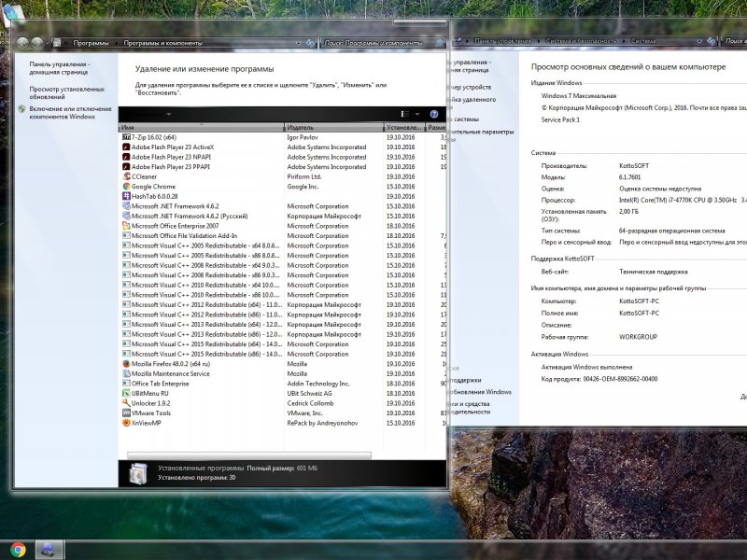Select the XnViewMP icon
The width and height of the screenshot is (747, 560).
(126, 423)
